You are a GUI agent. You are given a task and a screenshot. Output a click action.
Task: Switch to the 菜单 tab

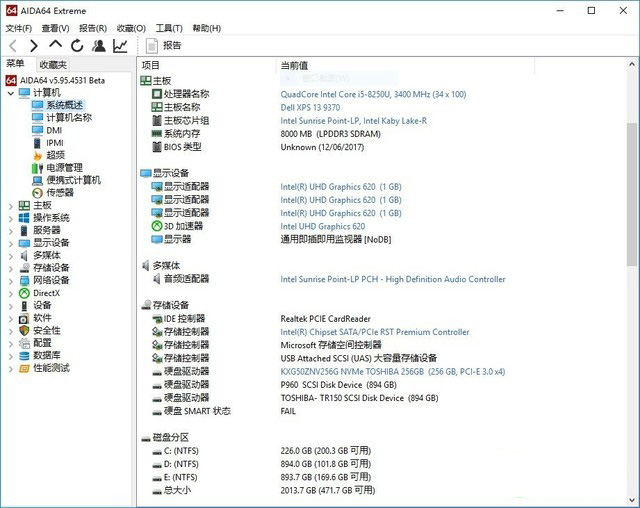click(x=15, y=64)
